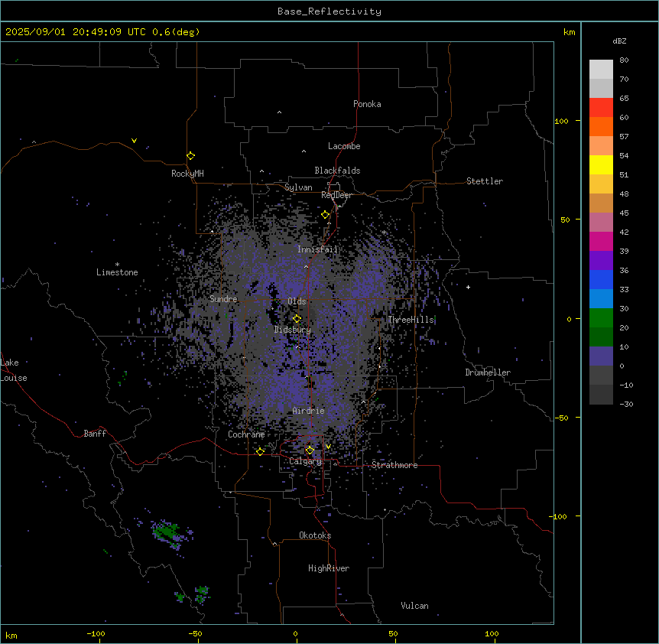Click the yellow V marker northeast of Calgary
This screenshot has width=659, height=644.
coord(328,447)
